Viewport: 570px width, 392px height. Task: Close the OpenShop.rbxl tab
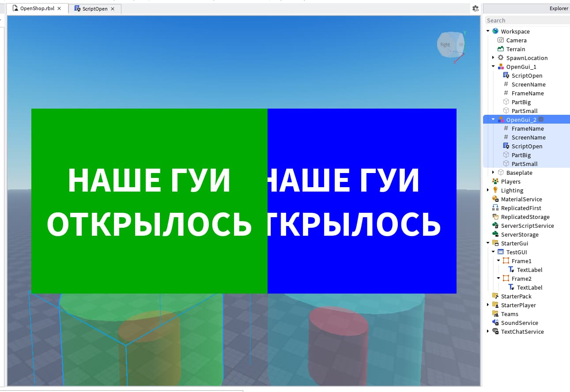[59, 8]
